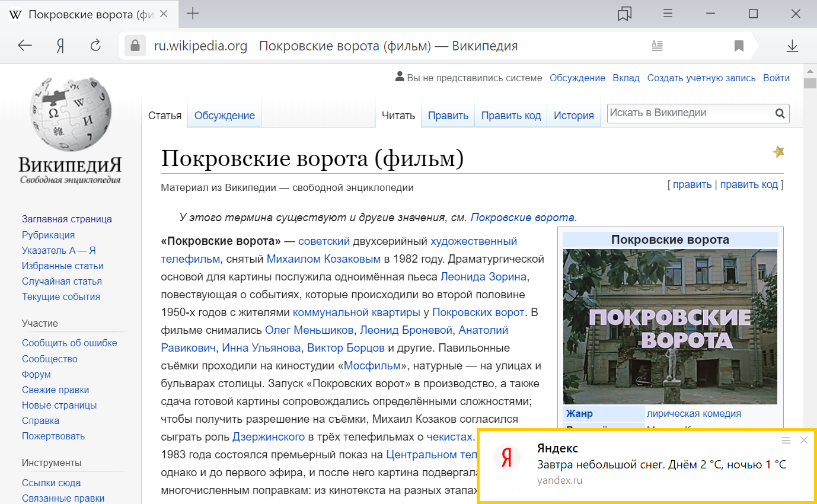
Task: Click the featured article star icon
Action: (778, 152)
